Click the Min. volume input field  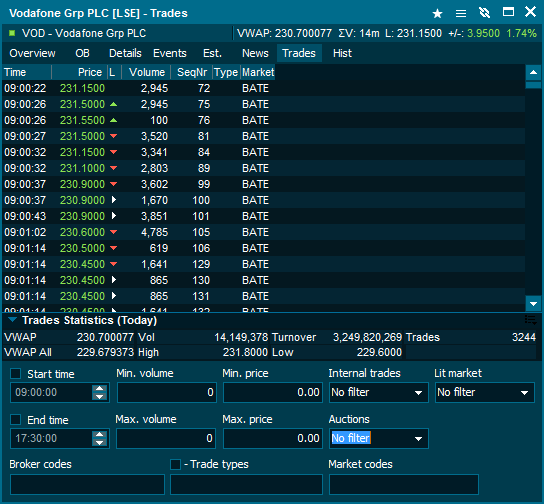click(167, 392)
